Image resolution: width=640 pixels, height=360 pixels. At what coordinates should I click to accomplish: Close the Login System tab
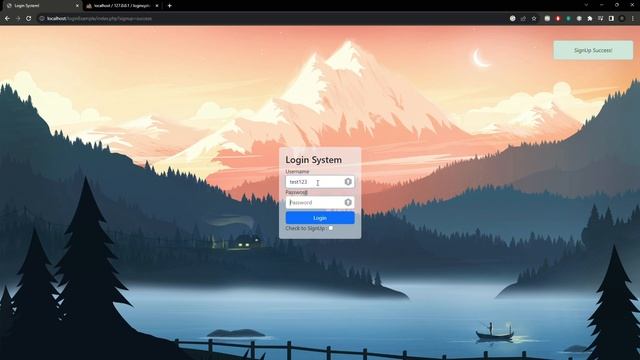point(77,6)
